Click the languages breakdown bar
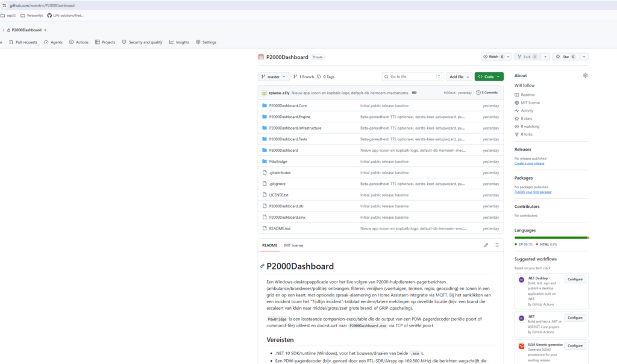Screen dimensions: 617x364 click(x=551, y=237)
